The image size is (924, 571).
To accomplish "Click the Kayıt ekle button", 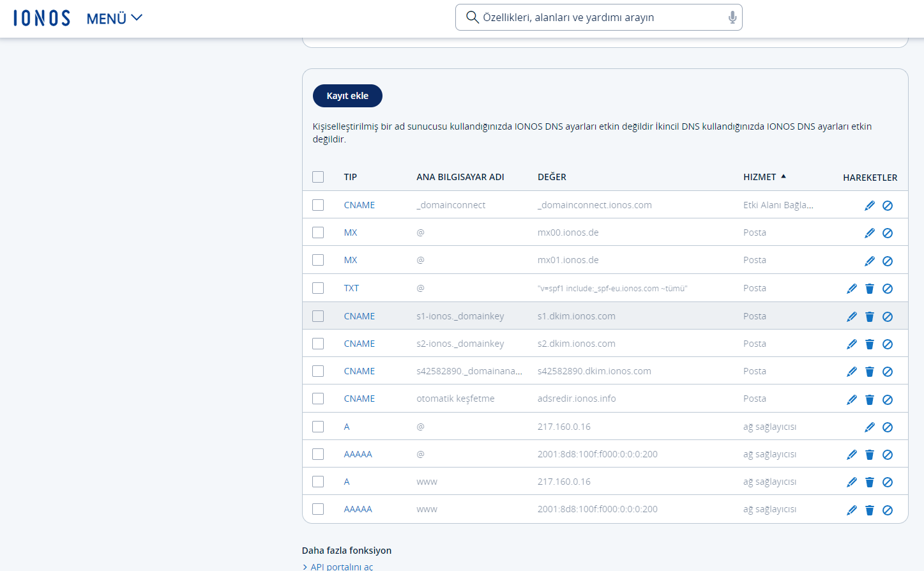I will click(347, 96).
